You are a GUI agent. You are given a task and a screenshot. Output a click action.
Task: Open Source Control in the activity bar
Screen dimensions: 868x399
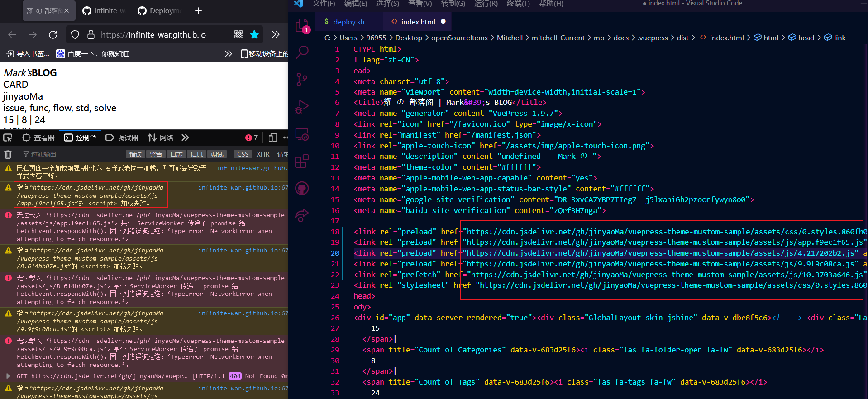[x=302, y=80]
